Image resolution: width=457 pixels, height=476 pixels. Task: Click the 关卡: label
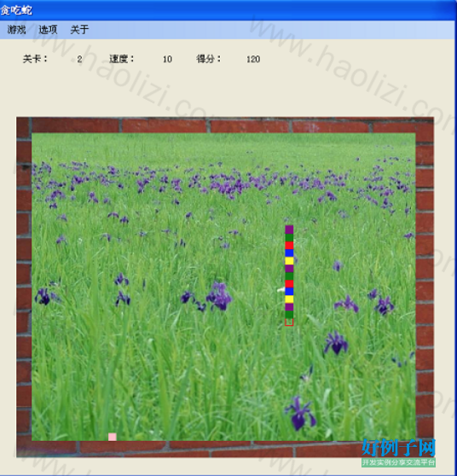(x=35, y=59)
